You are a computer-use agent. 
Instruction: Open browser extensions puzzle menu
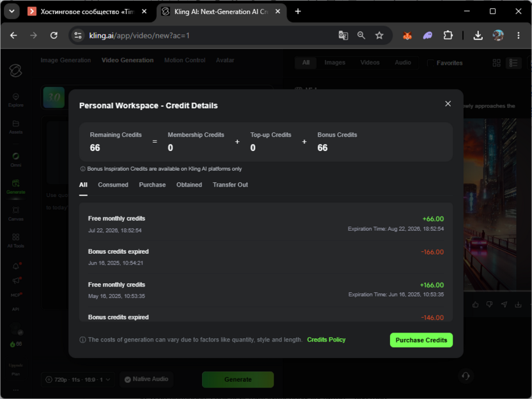(x=448, y=35)
